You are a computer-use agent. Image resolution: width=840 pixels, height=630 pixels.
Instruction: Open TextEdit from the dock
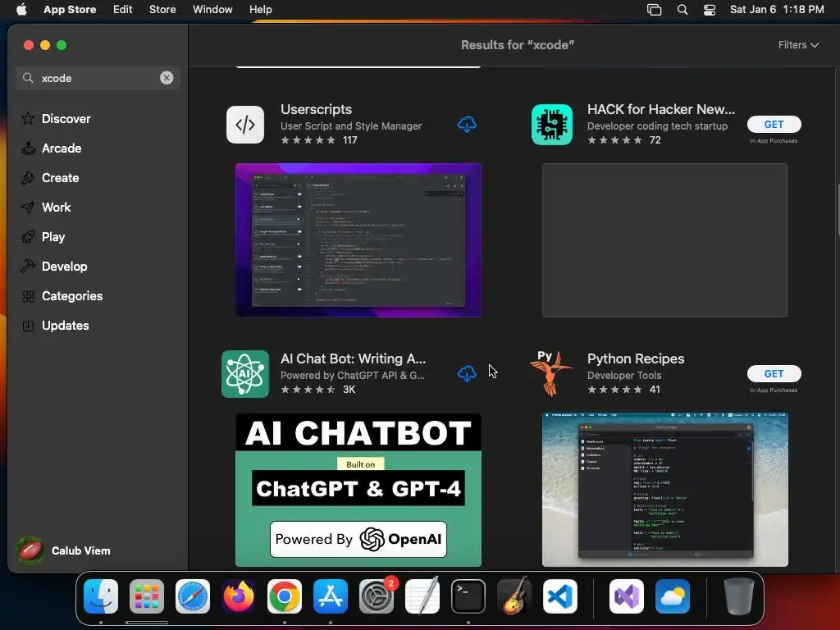click(x=422, y=596)
